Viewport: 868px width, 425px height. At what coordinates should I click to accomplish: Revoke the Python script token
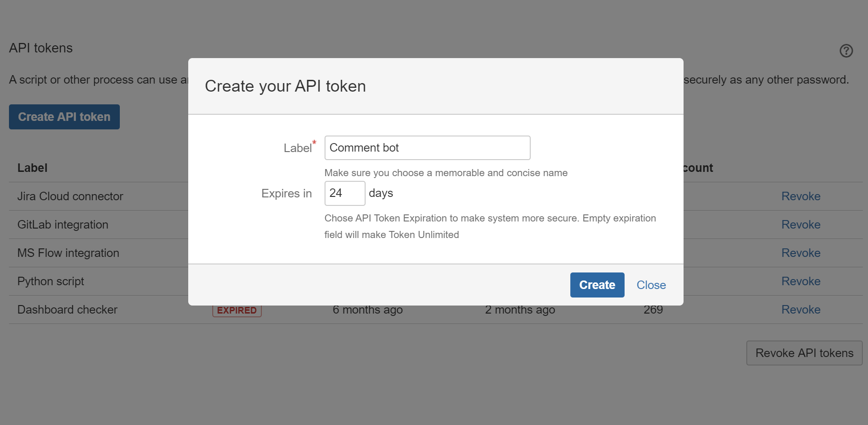[x=801, y=281]
